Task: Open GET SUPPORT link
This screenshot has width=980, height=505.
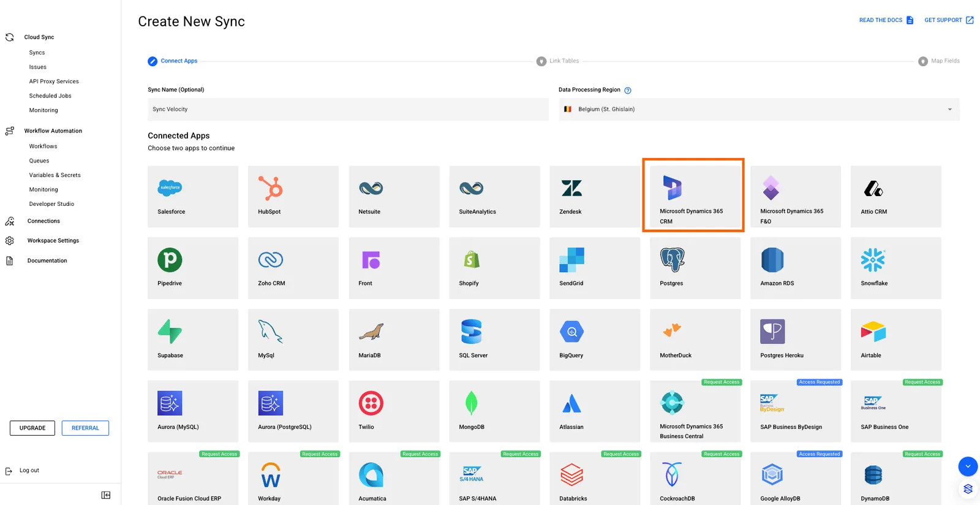Action: coord(949,20)
